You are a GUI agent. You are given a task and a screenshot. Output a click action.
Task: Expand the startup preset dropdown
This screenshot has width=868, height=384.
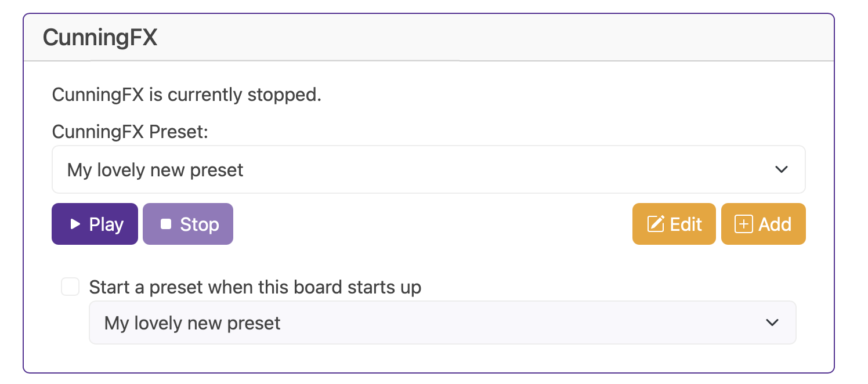tap(443, 323)
